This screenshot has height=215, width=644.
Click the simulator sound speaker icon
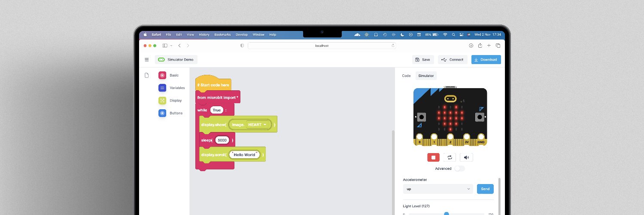point(466,157)
